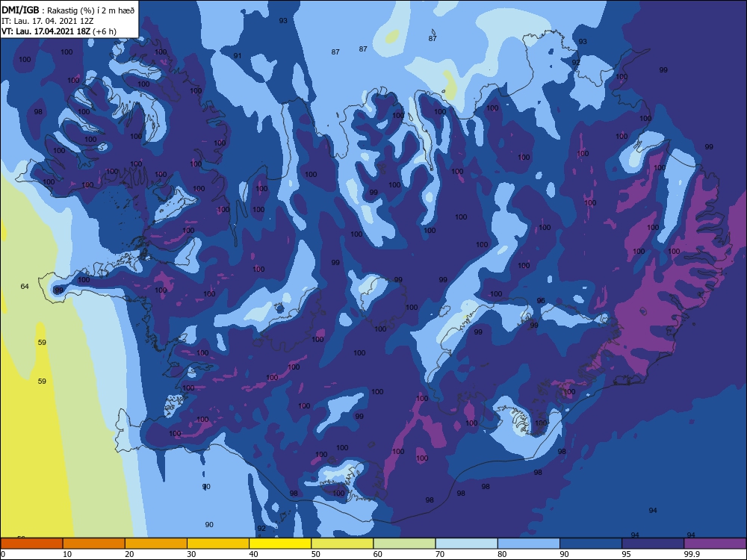Screen dimensions: 747x560
Task: Select the "96" humidity value on the map
Action: (x=541, y=300)
